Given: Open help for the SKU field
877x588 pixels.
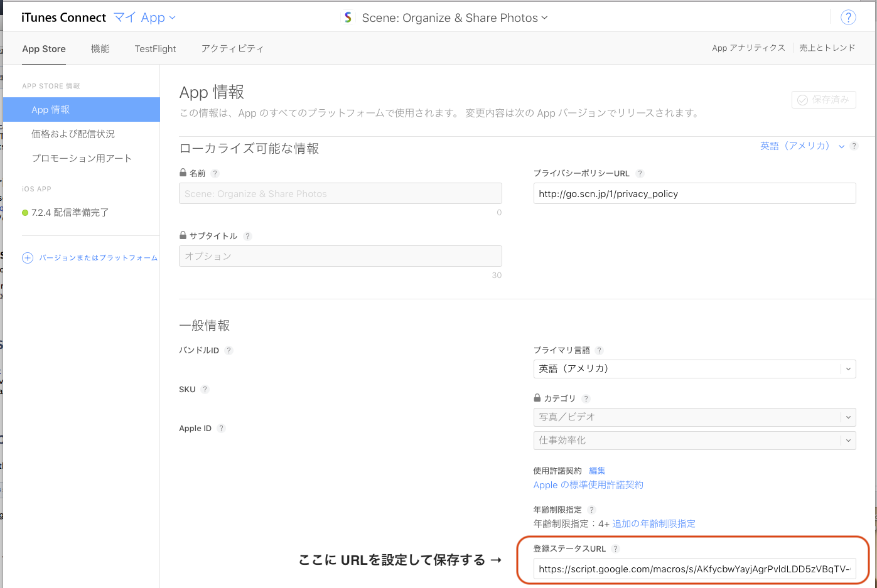Looking at the screenshot, I should [204, 389].
